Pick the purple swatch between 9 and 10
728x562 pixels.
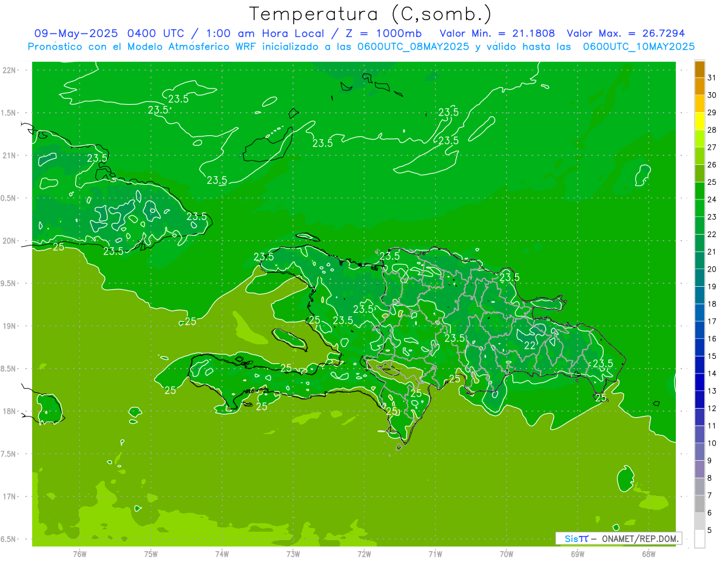coord(699,452)
